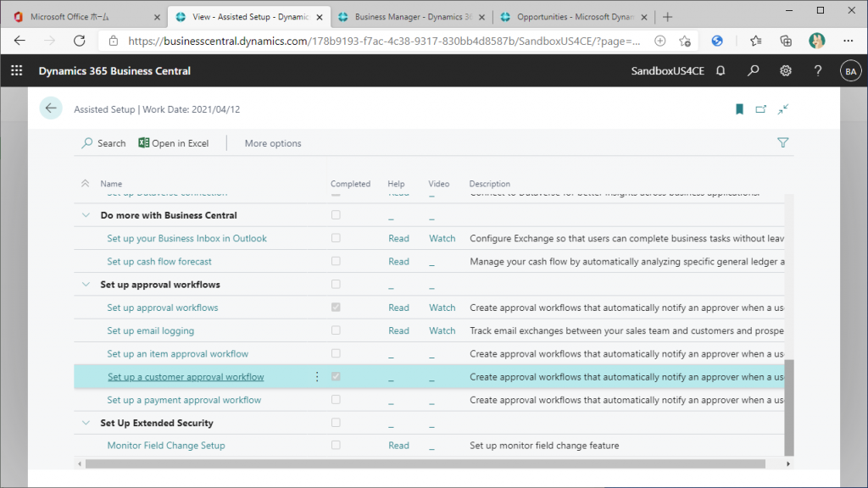Toggle Completed checkbox for Monitor Field Change Setup

tap(336, 445)
